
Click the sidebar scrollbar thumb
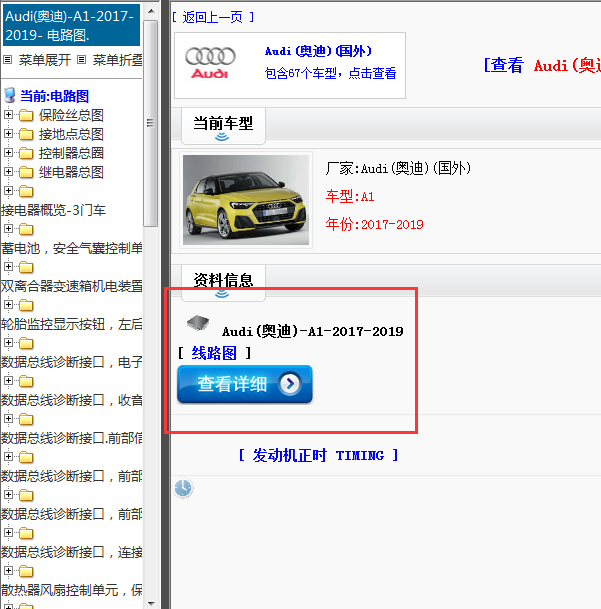[x=151, y=123]
